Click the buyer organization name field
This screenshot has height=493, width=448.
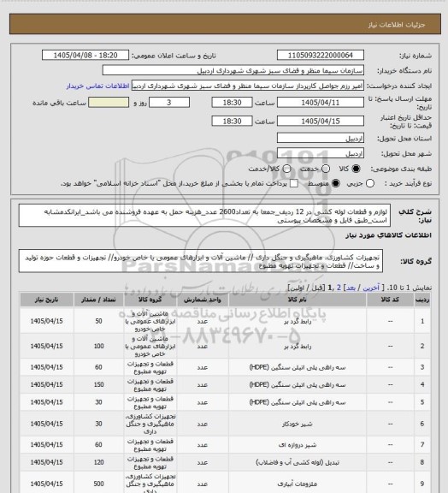[233, 70]
